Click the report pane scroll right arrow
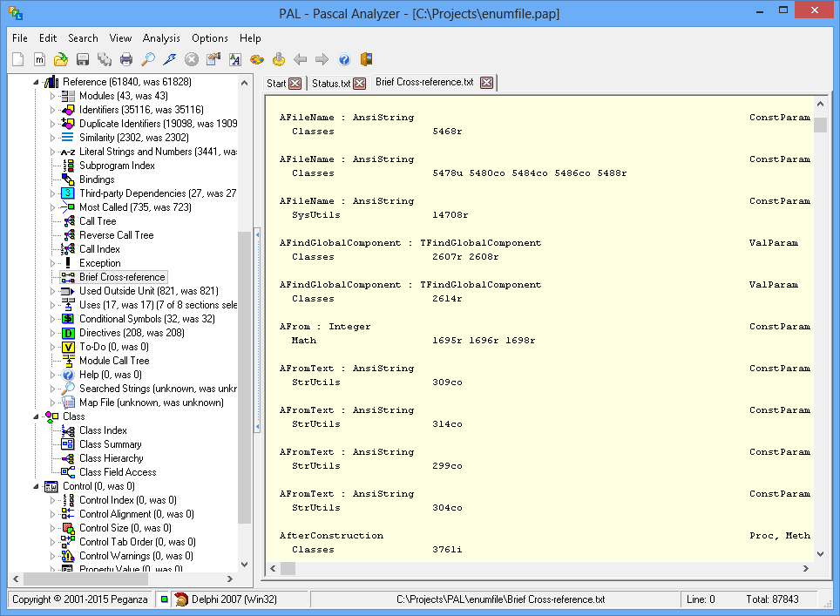The width and height of the screenshot is (840, 616). point(806,568)
